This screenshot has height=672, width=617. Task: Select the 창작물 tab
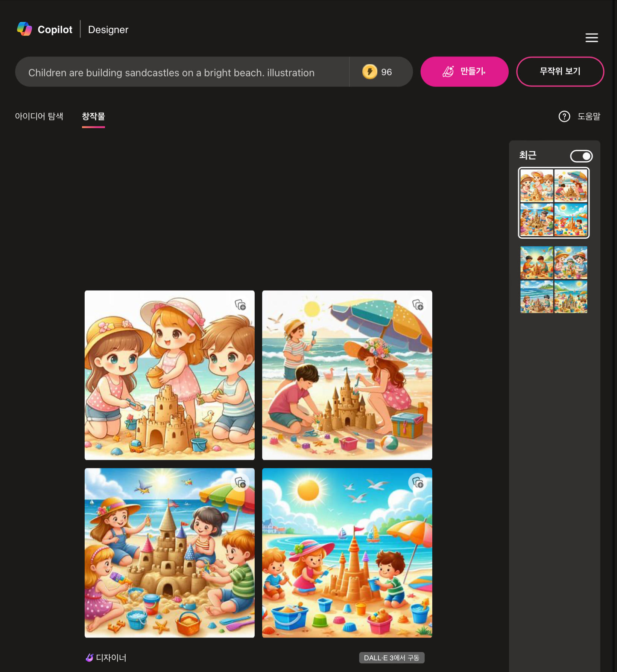pyautogui.click(x=93, y=116)
